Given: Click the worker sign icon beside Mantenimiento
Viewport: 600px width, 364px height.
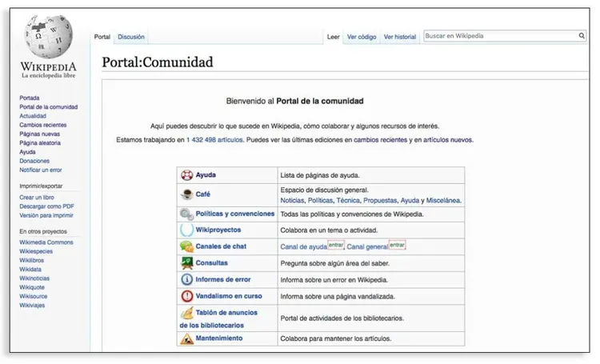Looking at the screenshot, I should tap(186, 338).
